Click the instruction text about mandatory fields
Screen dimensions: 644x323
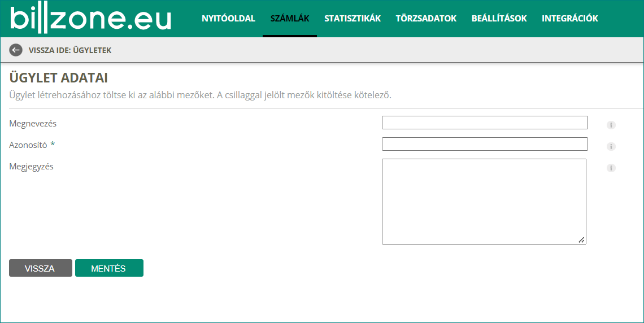point(200,95)
